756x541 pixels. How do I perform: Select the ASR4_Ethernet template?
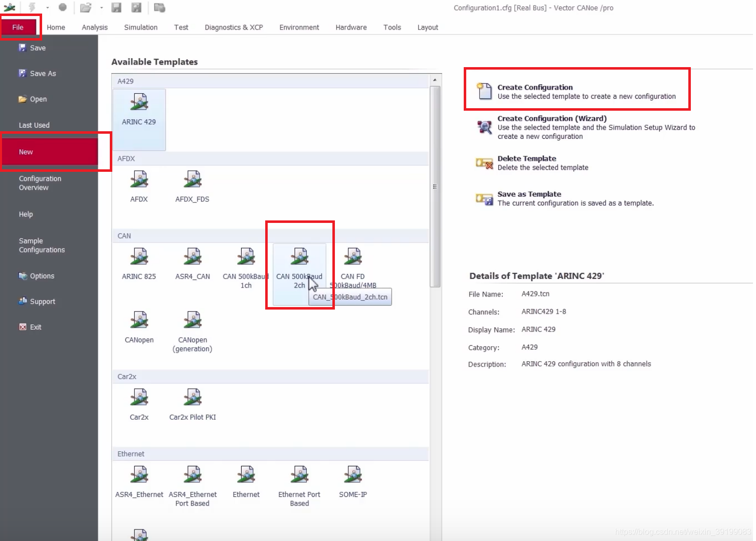(139, 482)
